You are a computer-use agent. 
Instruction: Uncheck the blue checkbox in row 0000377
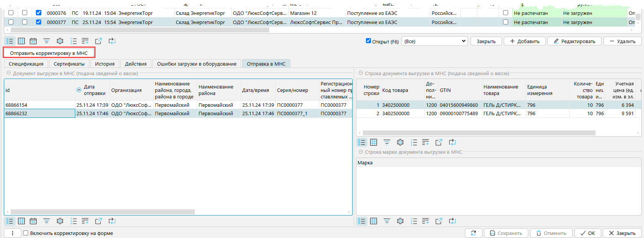click(39, 22)
